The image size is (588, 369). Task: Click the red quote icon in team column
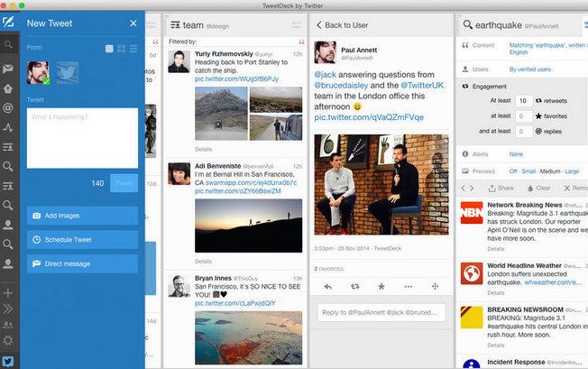pyautogui.click(x=302, y=42)
